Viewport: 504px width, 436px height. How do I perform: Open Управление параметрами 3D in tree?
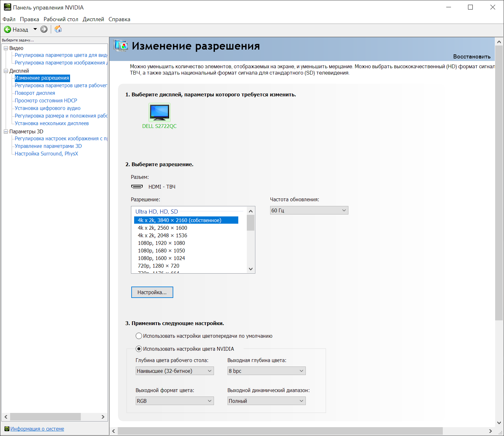48,146
